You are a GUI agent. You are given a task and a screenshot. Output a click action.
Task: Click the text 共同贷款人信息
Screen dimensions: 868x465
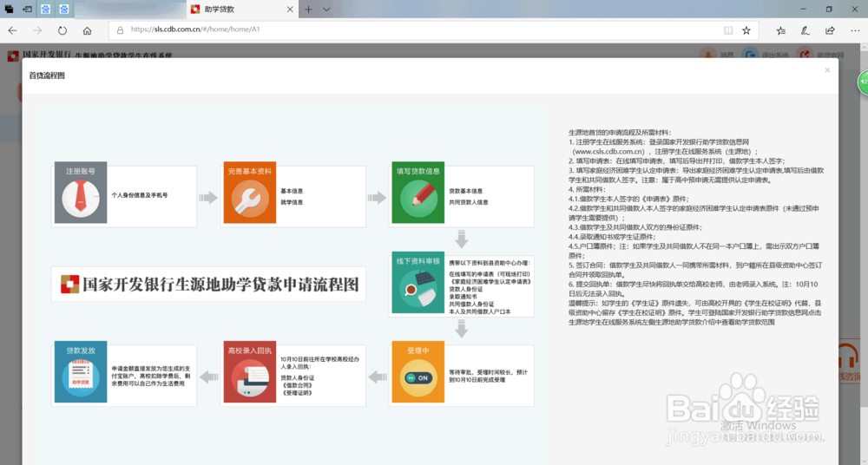(x=469, y=202)
